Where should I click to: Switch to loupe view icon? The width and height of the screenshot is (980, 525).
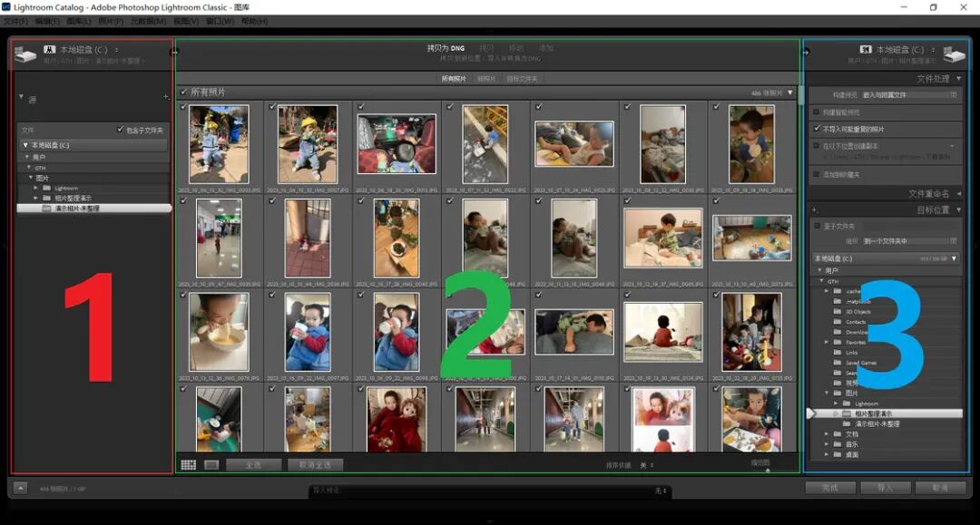(x=211, y=465)
